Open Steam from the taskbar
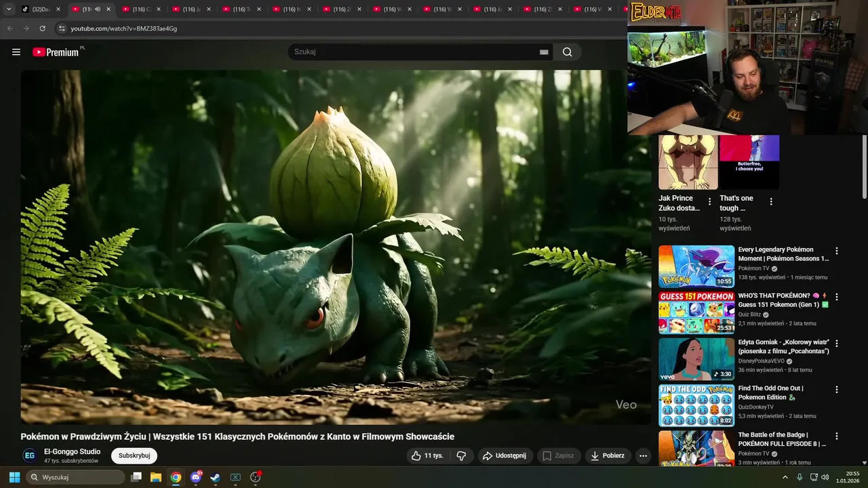Viewport: 868px width, 488px height. click(x=215, y=477)
